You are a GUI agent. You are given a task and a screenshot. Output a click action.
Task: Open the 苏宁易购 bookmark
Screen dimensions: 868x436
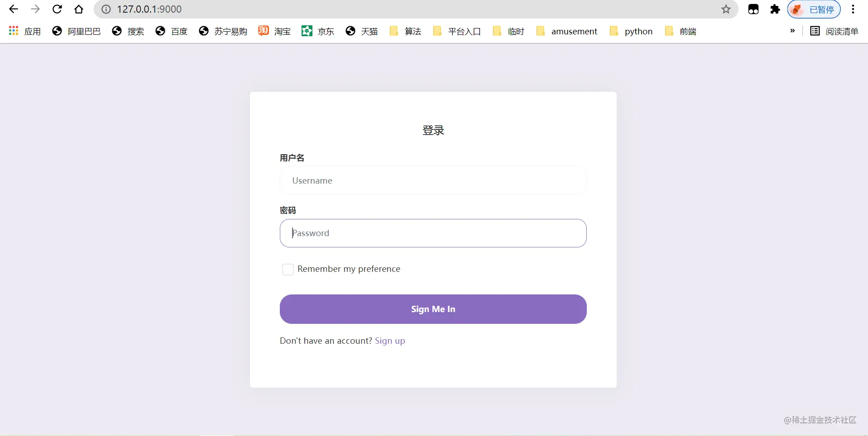[x=223, y=31]
